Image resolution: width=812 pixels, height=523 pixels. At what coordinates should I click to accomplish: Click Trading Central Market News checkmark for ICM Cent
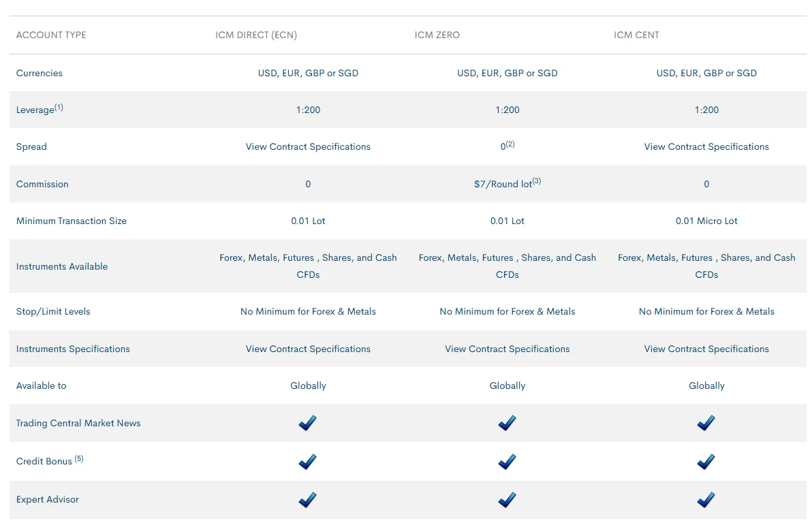click(x=706, y=423)
